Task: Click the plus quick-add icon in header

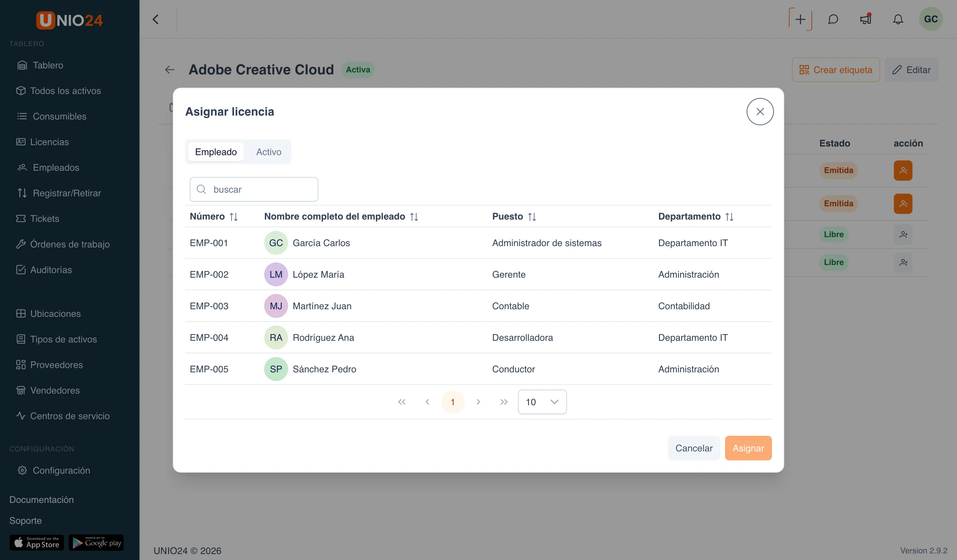Action: coord(800,19)
